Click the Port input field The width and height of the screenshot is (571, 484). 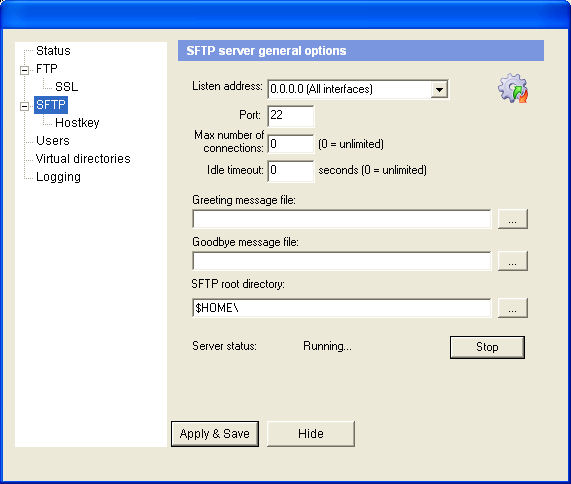coord(291,116)
